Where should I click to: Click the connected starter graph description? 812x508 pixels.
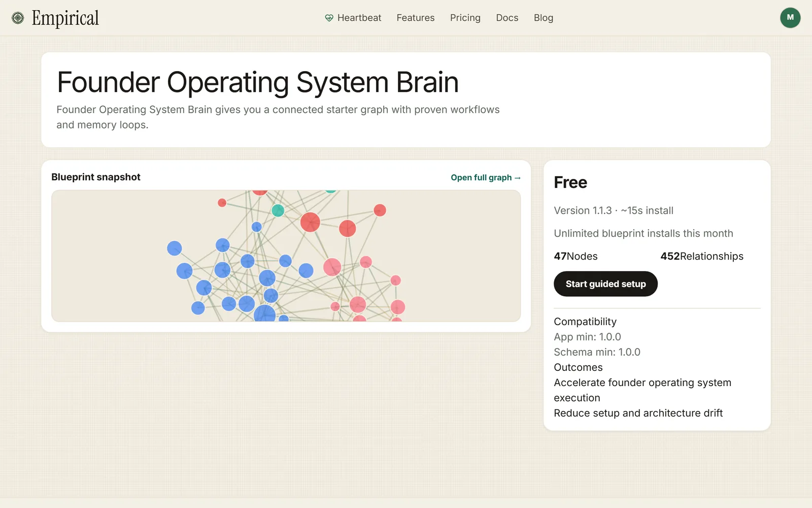[278, 117]
